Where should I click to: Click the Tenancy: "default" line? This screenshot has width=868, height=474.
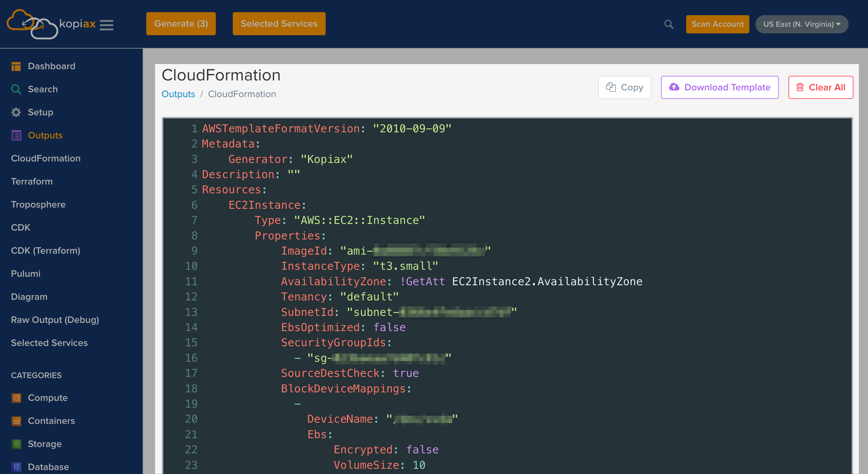click(x=340, y=297)
